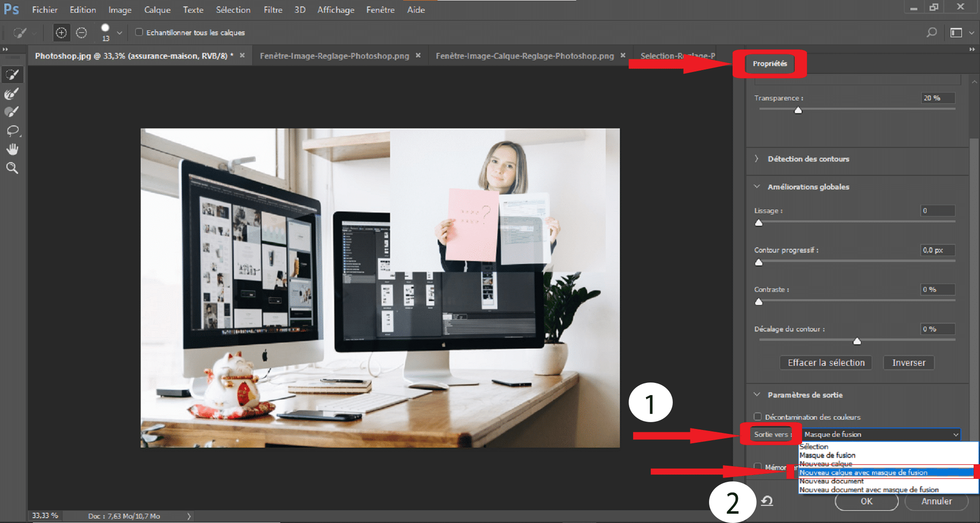
Task: Click the Lissage value field
Action: 938,211
